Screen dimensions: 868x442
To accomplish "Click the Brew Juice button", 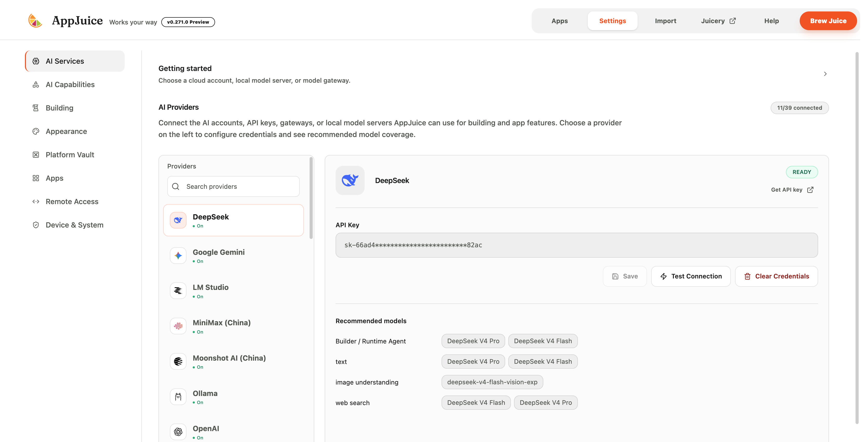I will [x=828, y=21].
